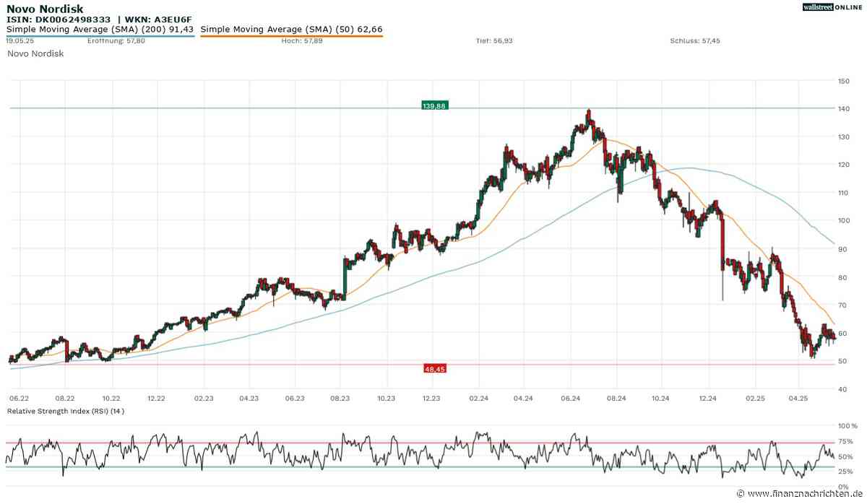The height and width of the screenshot is (504, 867).
Task: Click the wallstreet ONLINE logo
Action: (833, 7)
